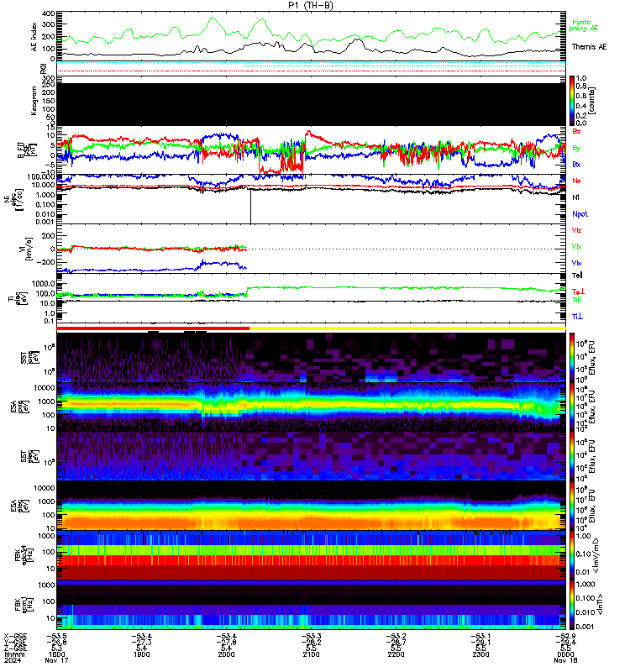Click the red Viz legend label

click(x=576, y=230)
